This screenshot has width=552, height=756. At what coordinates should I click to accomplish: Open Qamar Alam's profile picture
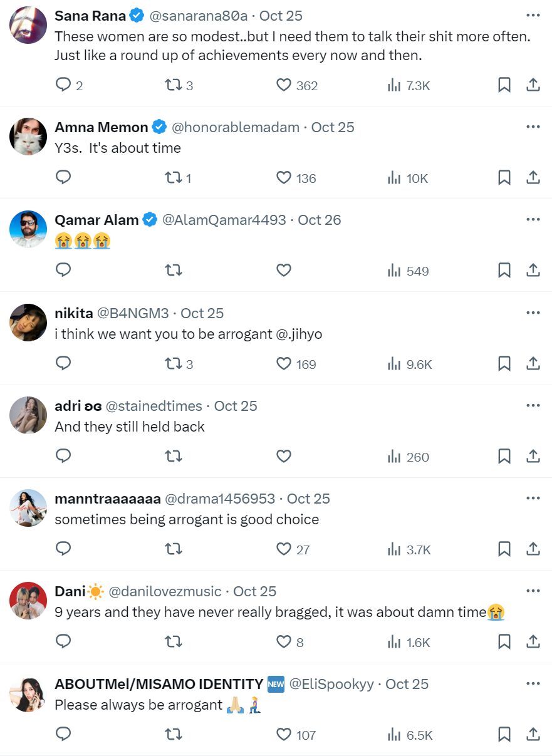click(28, 229)
